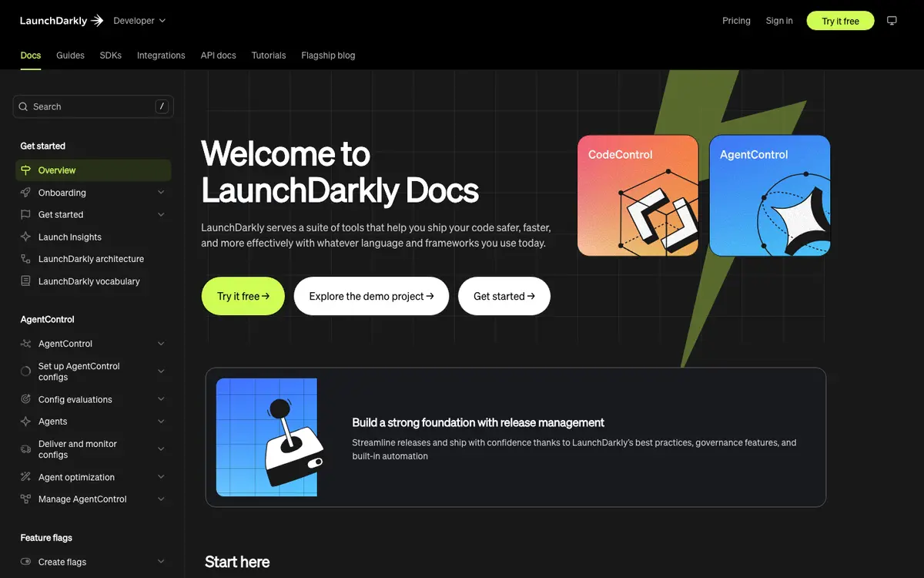Click the Sign in link
This screenshot has height=578, width=924.
pyautogui.click(x=779, y=21)
